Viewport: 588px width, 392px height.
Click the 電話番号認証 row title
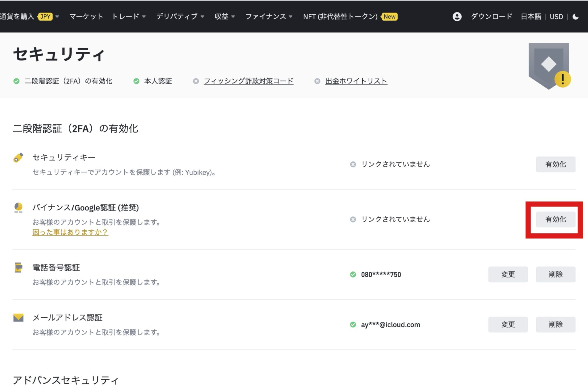click(56, 268)
